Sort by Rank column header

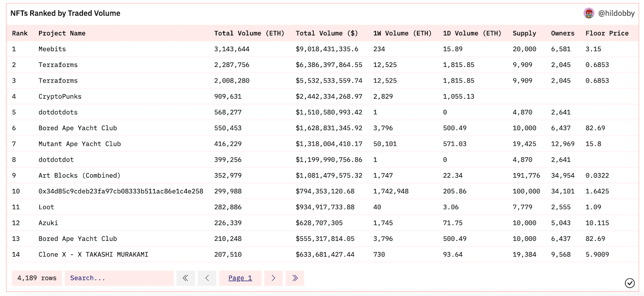point(20,33)
